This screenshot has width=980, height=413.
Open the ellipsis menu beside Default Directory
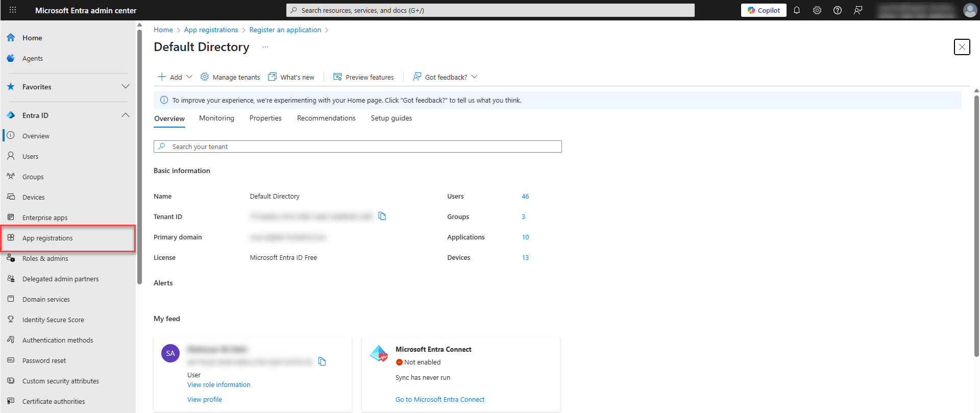coord(265,47)
